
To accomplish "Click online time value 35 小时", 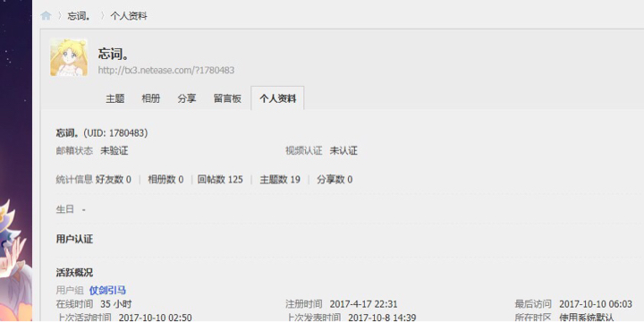I will click(x=115, y=304).
